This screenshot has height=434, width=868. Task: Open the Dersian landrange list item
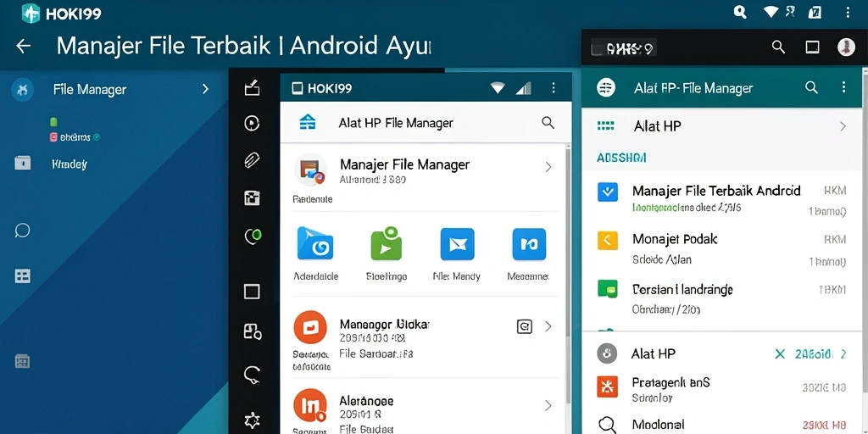[x=722, y=299]
